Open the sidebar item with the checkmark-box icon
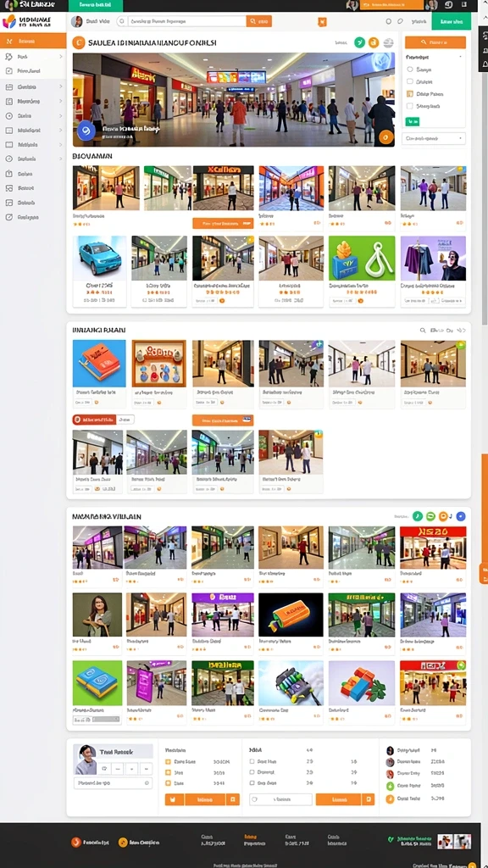The height and width of the screenshot is (868, 488). tap(33, 71)
